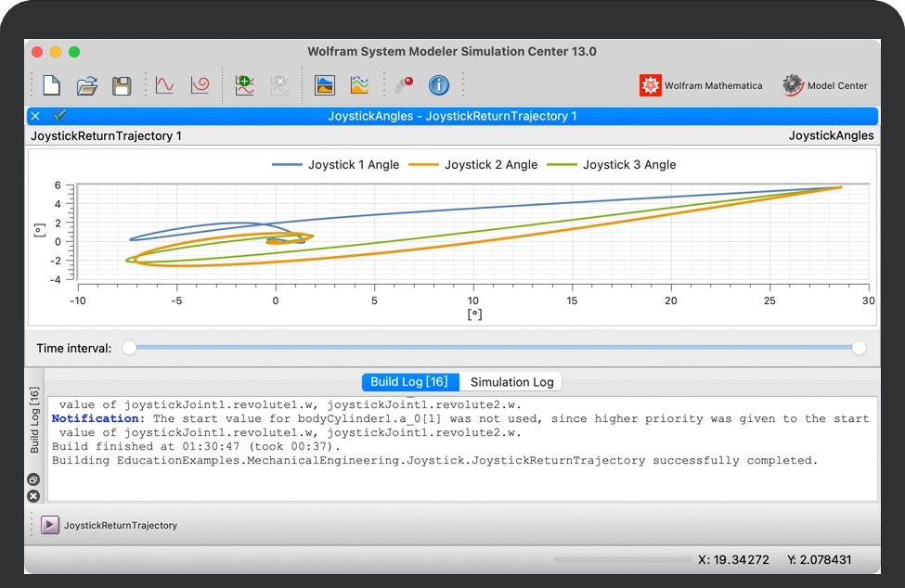Image resolution: width=905 pixels, height=588 pixels.
Task: Open the blue information icon
Action: (438, 85)
